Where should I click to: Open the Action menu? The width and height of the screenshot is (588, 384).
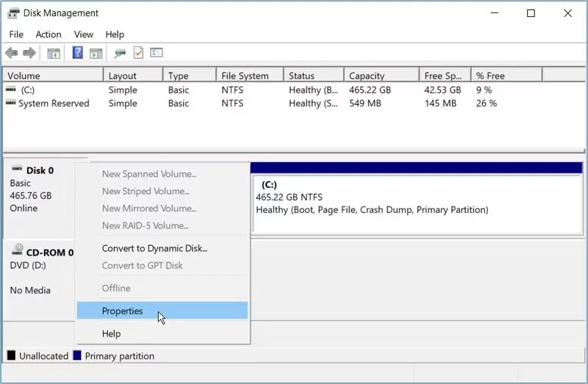[x=49, y=35]
